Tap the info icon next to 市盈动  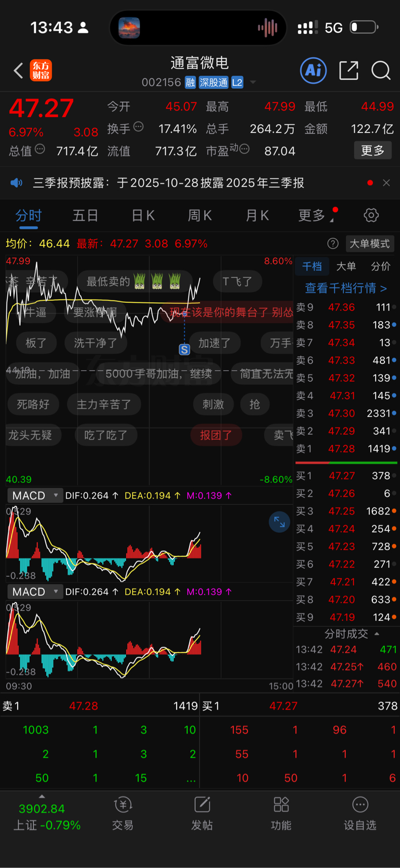pyautogui.click(x=244, y=150)
